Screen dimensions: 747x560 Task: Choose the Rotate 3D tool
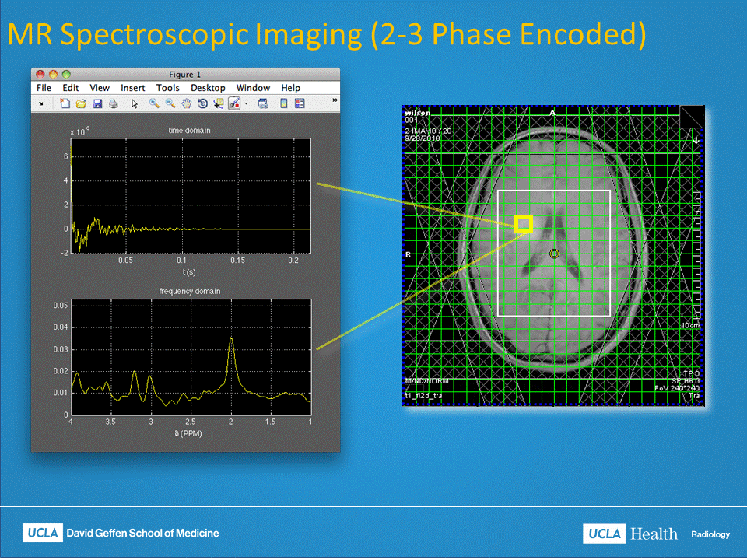202,103
